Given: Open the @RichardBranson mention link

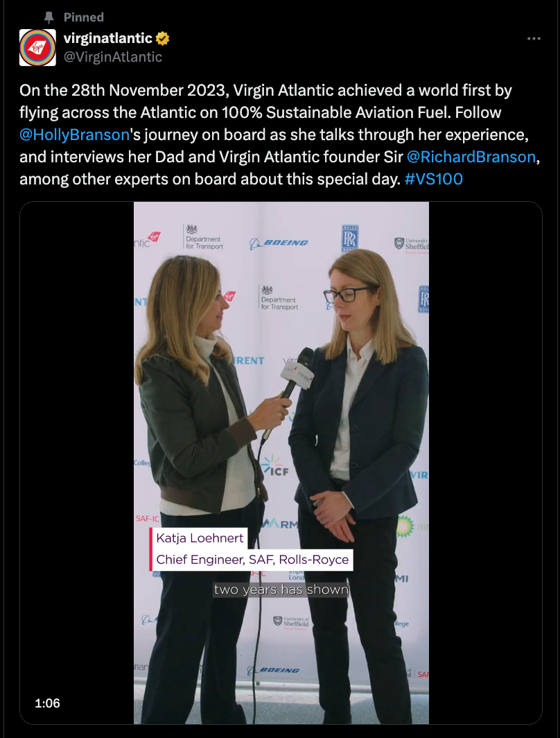Looking at the screenshot, I should point(471,157).
